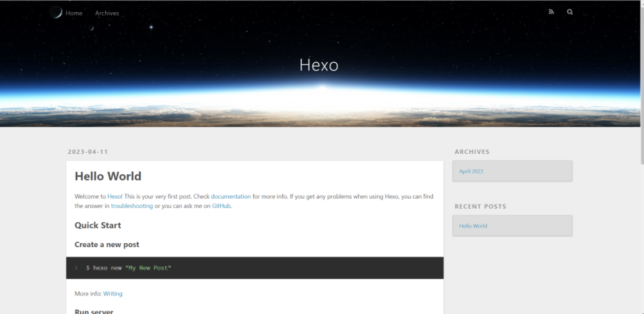The width and height of the screenshot is (644, 314).
Task: Click the Writing more info link
Action: (113, 294)
